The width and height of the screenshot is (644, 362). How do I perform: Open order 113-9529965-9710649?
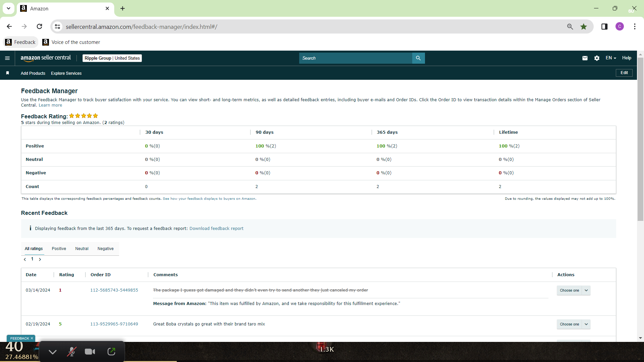pos(114,324)
